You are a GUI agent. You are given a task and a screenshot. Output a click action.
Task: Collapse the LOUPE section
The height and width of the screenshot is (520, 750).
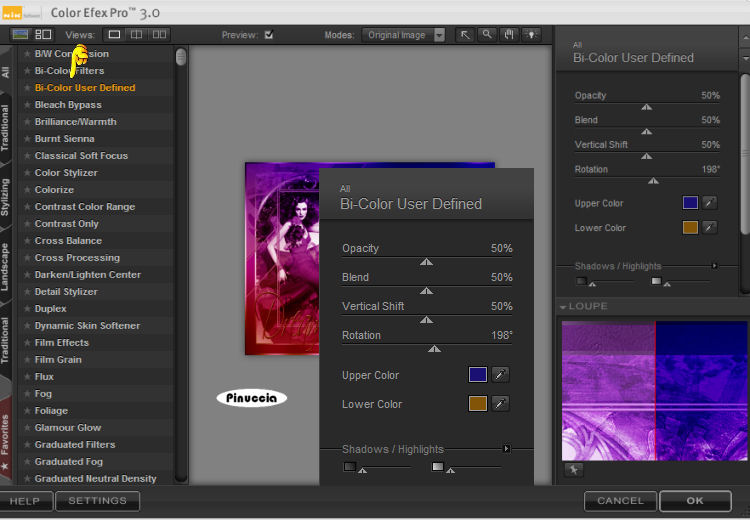(563, 307)
